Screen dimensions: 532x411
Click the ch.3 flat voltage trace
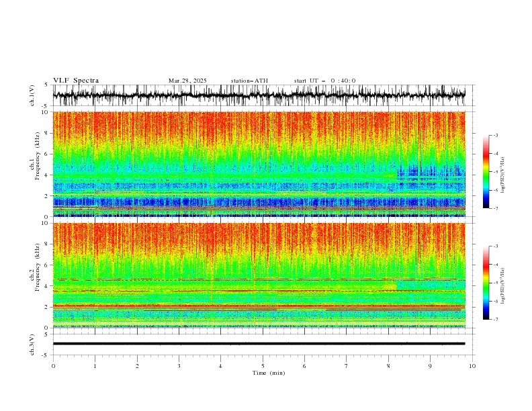point(259,344)
